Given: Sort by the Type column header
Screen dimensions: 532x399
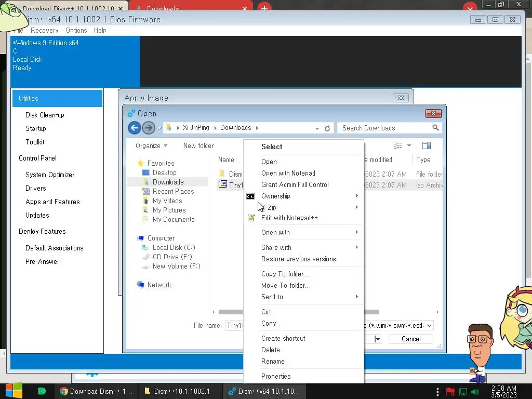Looking at the screenshot, I should point(423,160).
